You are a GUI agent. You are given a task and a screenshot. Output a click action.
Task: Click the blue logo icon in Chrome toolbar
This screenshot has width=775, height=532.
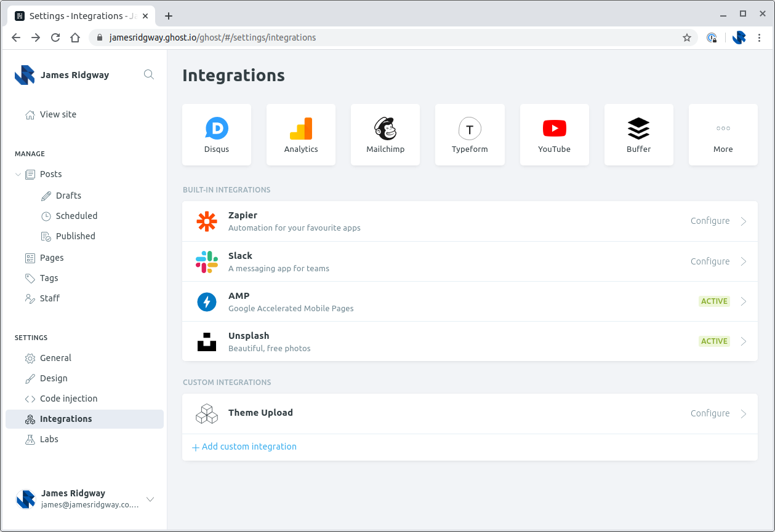[x=739, y=38]
